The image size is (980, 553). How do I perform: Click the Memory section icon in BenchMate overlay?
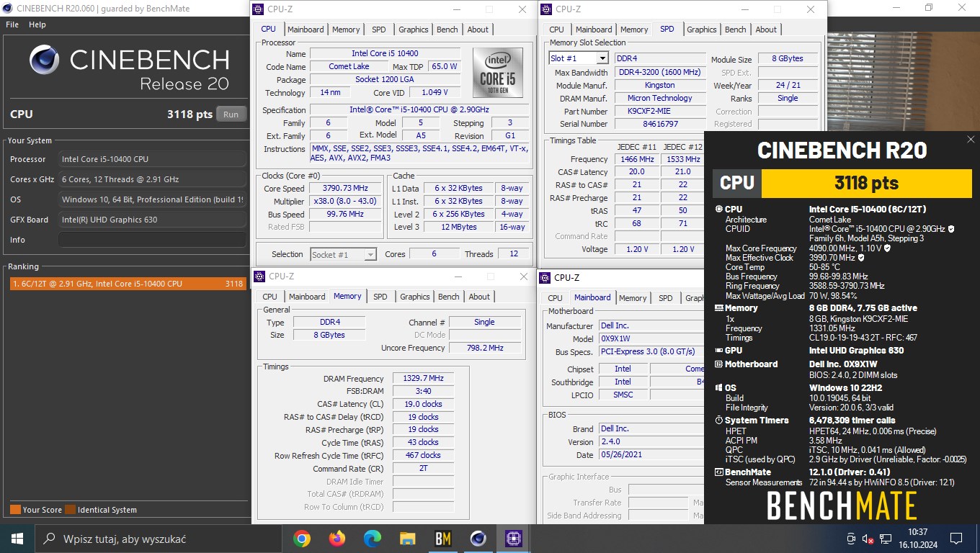(x=718, y=308)
